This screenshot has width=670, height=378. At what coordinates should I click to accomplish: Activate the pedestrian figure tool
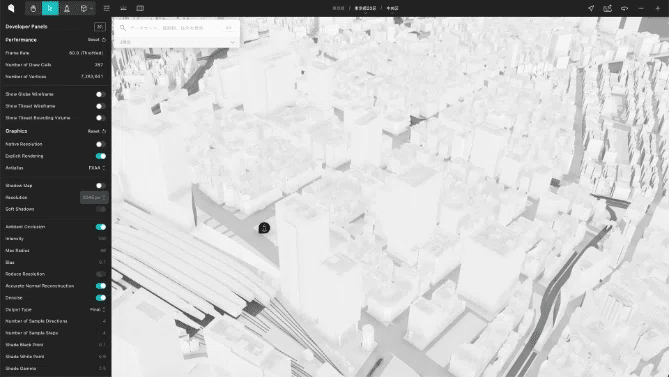click(67, 8)
